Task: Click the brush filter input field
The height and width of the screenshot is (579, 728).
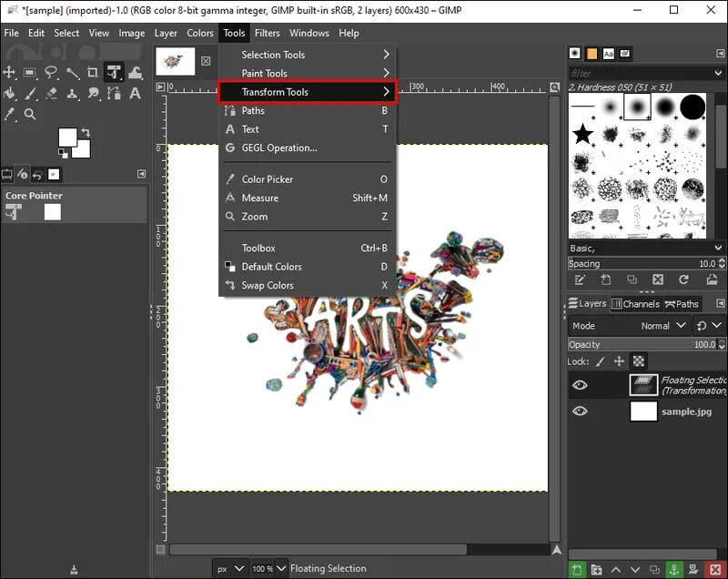Action: point(641,74)
